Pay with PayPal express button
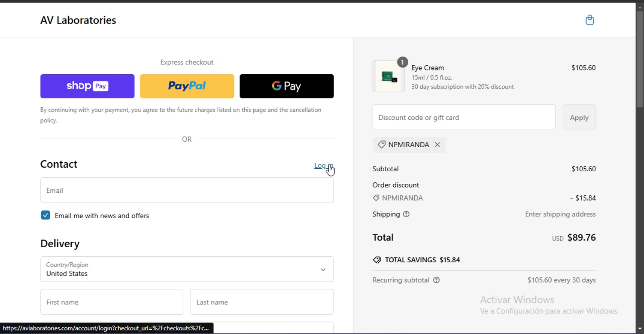This screenshot has height=334, width=644. (187, 86)
